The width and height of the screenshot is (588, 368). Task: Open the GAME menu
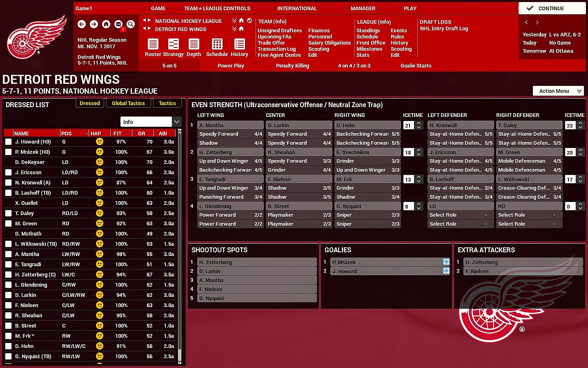click(x=158, y=8)
